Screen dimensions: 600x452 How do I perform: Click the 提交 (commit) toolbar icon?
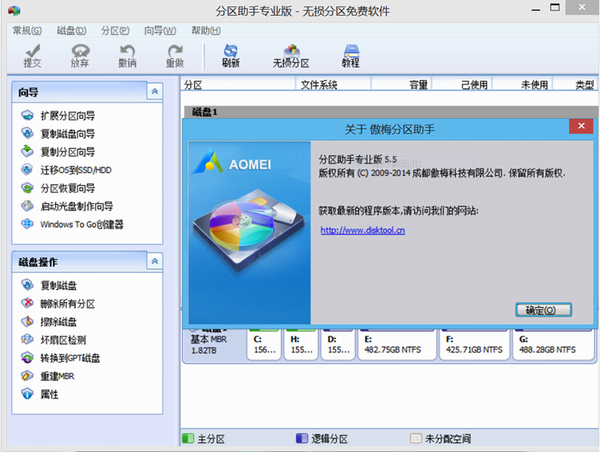pyautogui.click(x=32, y=51)
